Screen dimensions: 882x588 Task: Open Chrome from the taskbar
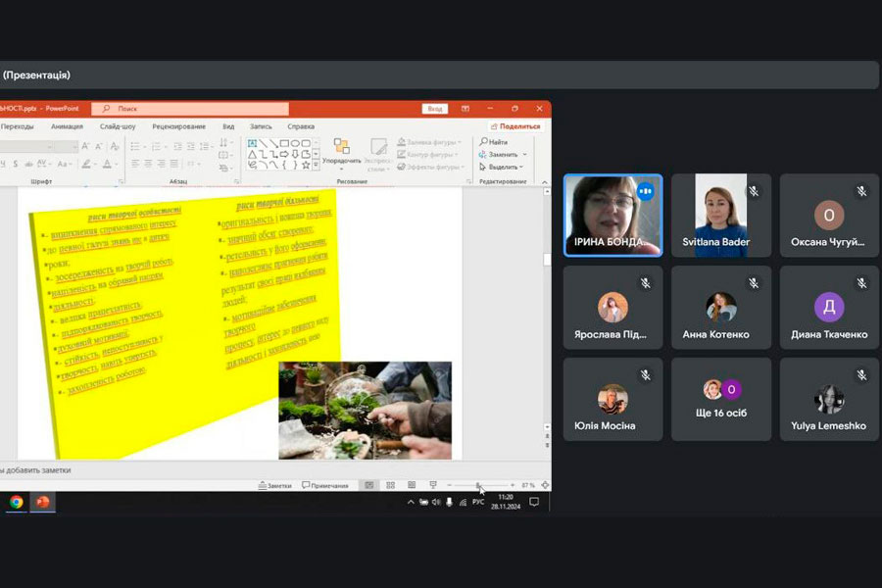(x=16, y=502)
